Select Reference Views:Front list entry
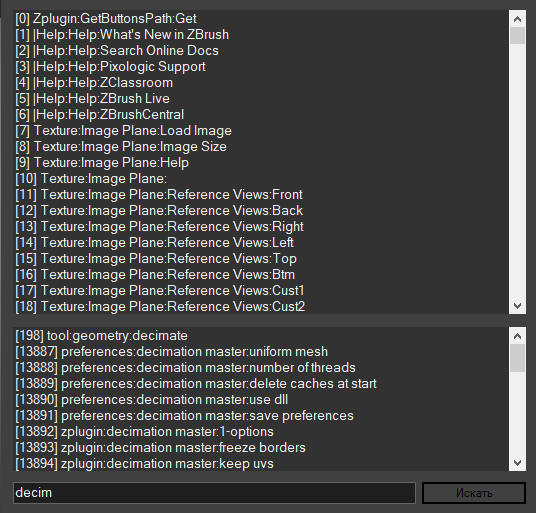This screenshot has height=513, width=536. [x=159, y=194]
